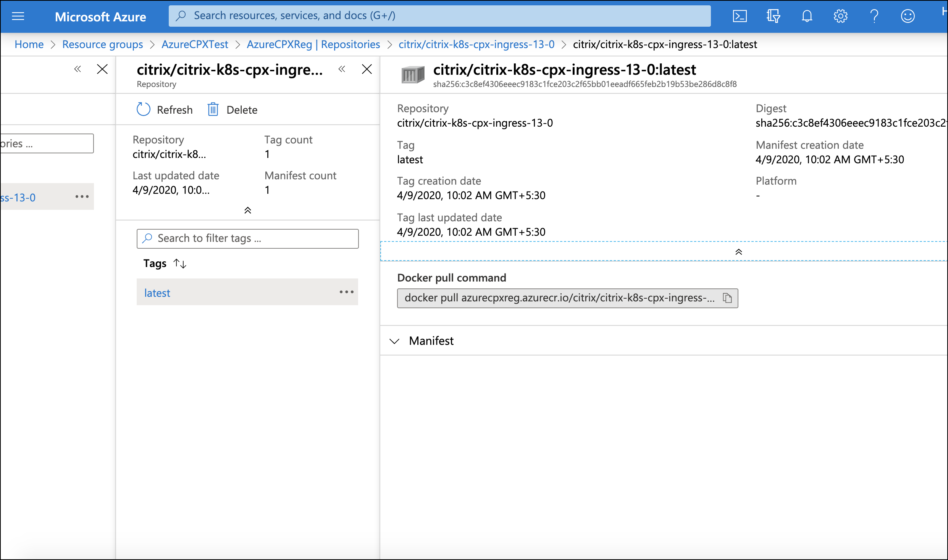
Task: Open more options for ss-13-0 repository
Action: [x=82, y=196]
